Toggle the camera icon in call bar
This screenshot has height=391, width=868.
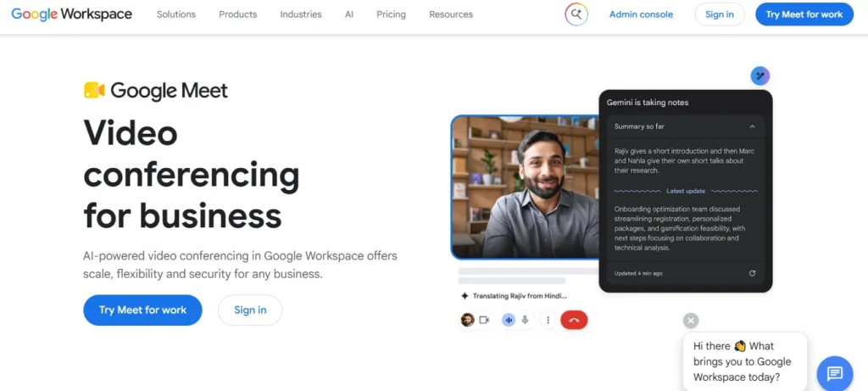pos(484,320)
